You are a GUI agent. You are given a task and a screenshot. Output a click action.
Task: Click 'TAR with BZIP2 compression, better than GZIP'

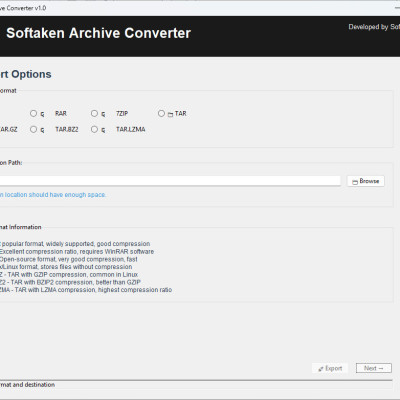tap(76, 282)
